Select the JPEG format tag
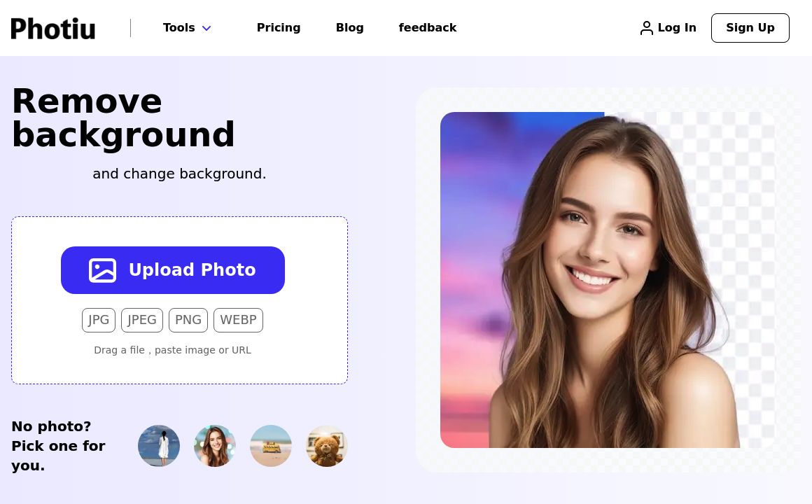This screenshot has width=812, height=504. coord(142,320)
